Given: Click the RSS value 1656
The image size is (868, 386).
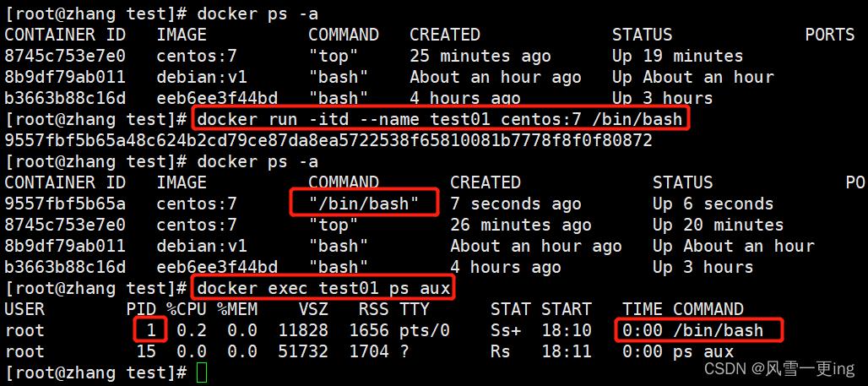Looking at the screenshot, I should [x=369, y=330].
